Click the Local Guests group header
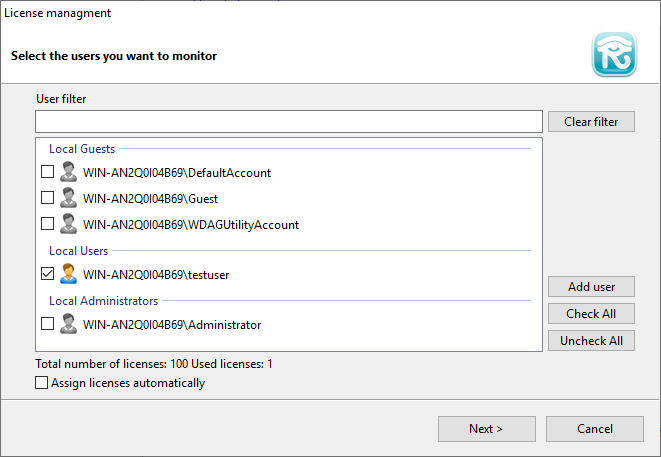The width and height of the screenshot is (661, 457). pyautogui.click(x=82, y=149)
